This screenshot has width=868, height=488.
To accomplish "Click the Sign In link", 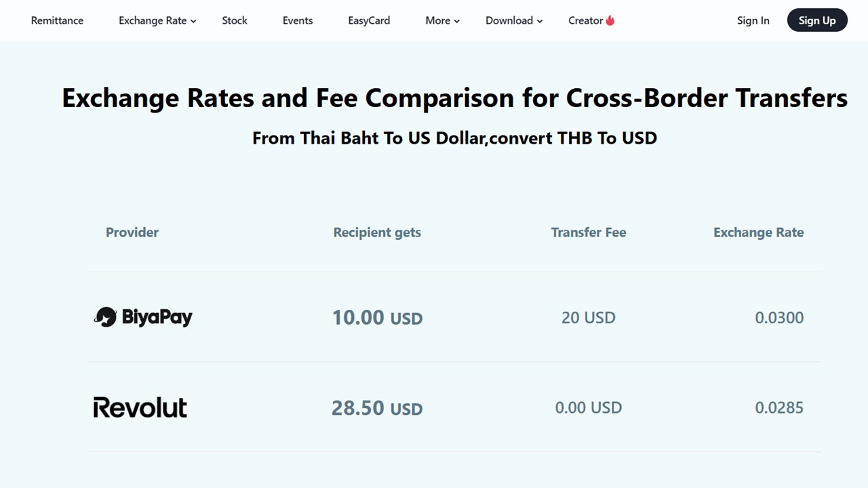I will tap(753, 20).
